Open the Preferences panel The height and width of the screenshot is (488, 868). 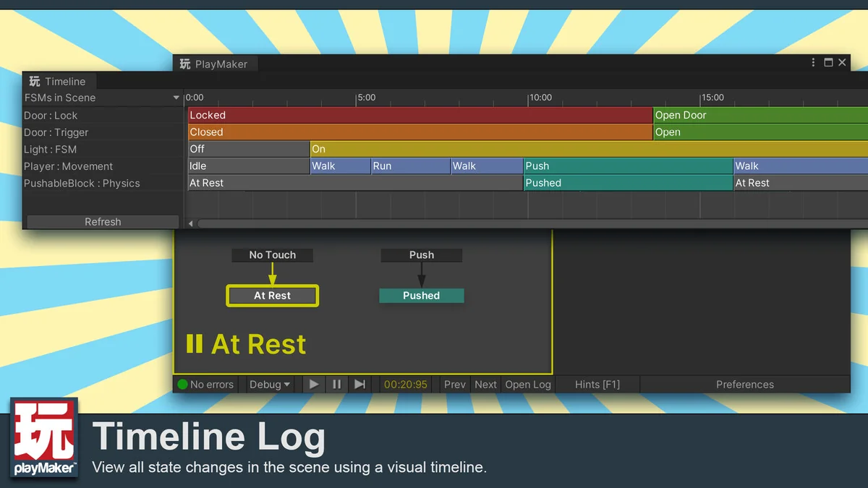click(744, 385)
